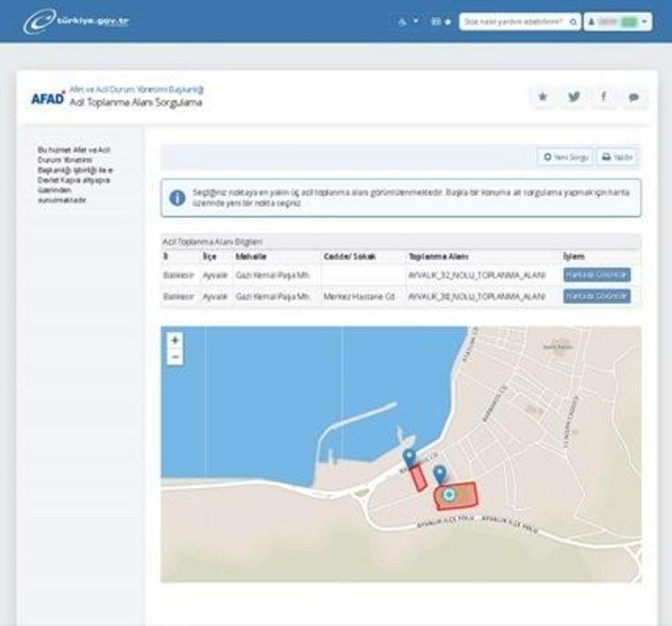Select the left blue map pin marker

click(x=409, y=458)
